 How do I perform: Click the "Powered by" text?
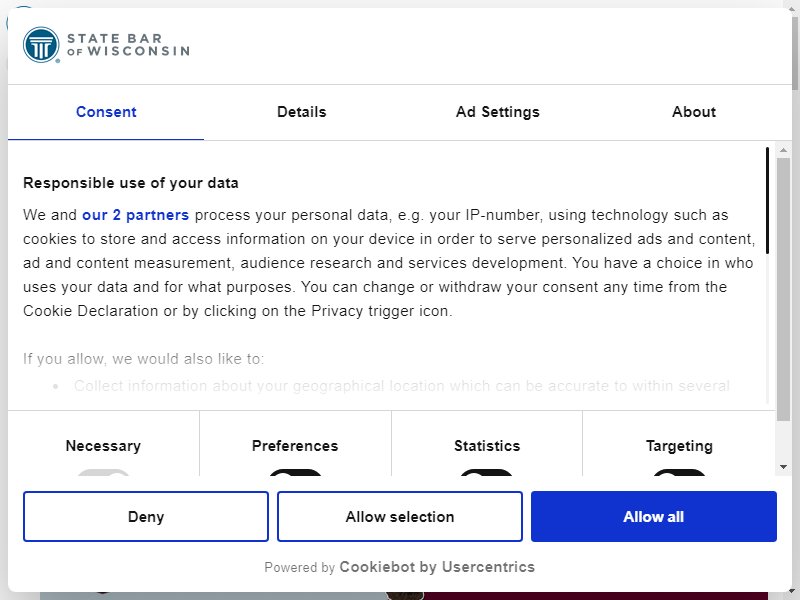coord(299,567)
